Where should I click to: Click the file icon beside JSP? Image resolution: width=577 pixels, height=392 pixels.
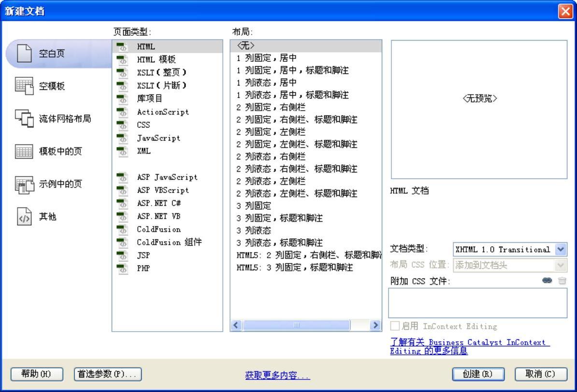point(122,255)
